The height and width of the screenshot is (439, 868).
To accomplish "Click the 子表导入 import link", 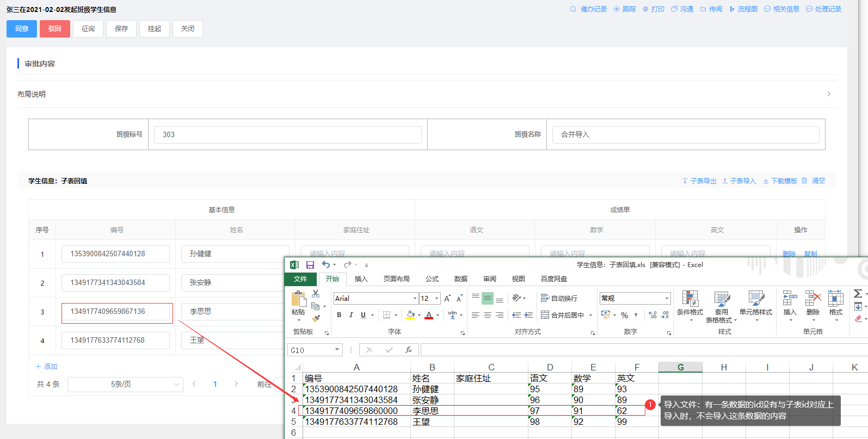I will pyautogui.click(x=739, y=181).
